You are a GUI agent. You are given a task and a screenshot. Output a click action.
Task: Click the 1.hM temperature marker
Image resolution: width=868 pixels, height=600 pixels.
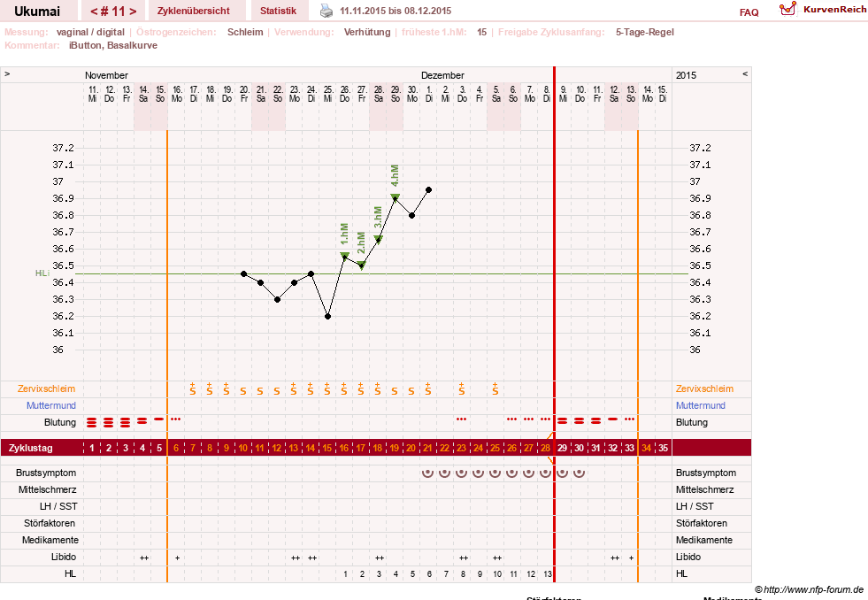(x=344, y=256)
